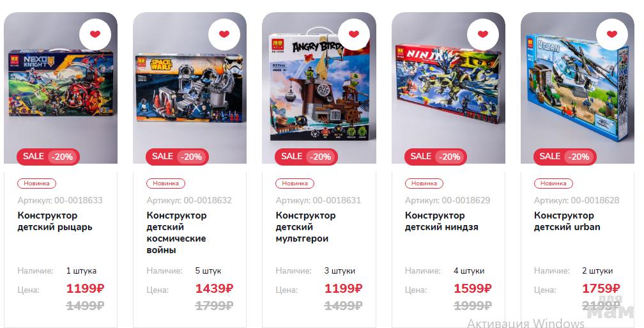Click SALE -20% badge on Angry Birds
This screenshot has height=328, width=644.
pos(306,157)
